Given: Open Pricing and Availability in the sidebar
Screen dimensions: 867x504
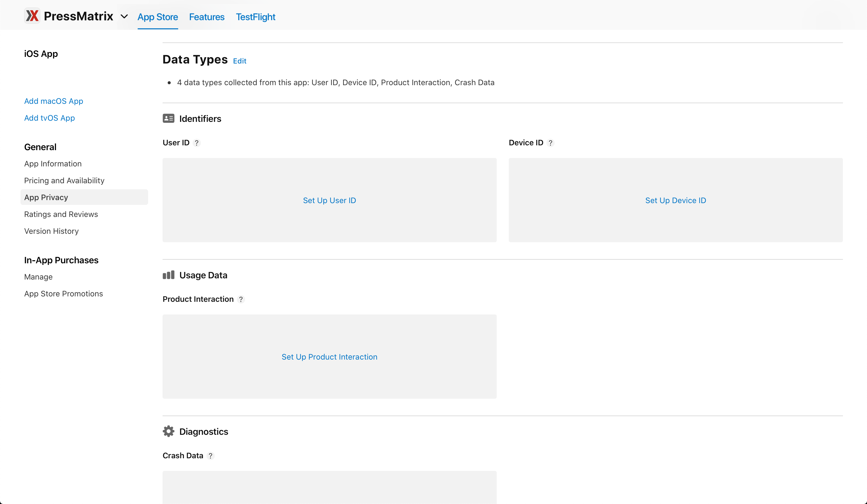Looking at the screenshot, I should click(64, 181).
